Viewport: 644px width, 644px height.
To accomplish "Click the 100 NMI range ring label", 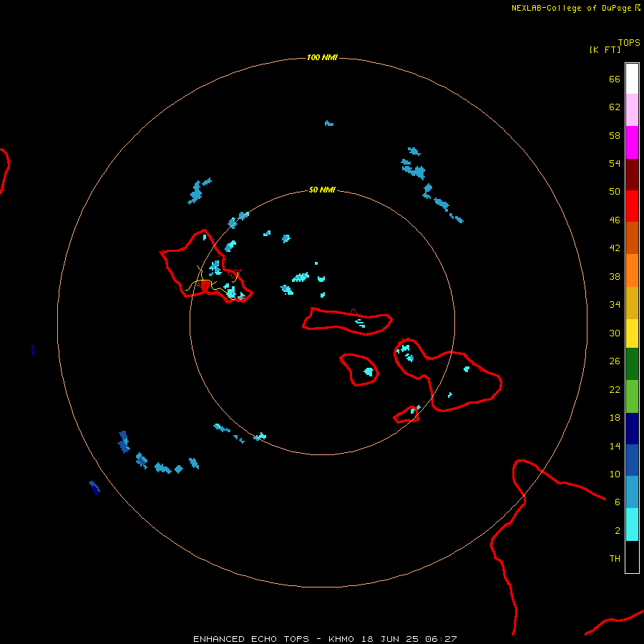I will tap(322, 57).
